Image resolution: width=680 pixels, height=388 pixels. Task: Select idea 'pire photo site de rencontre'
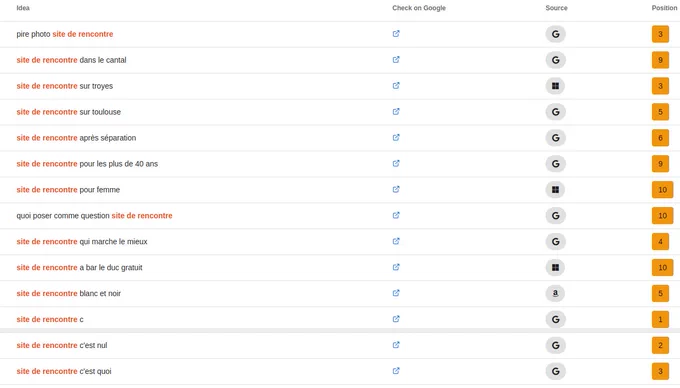[65, 34]
